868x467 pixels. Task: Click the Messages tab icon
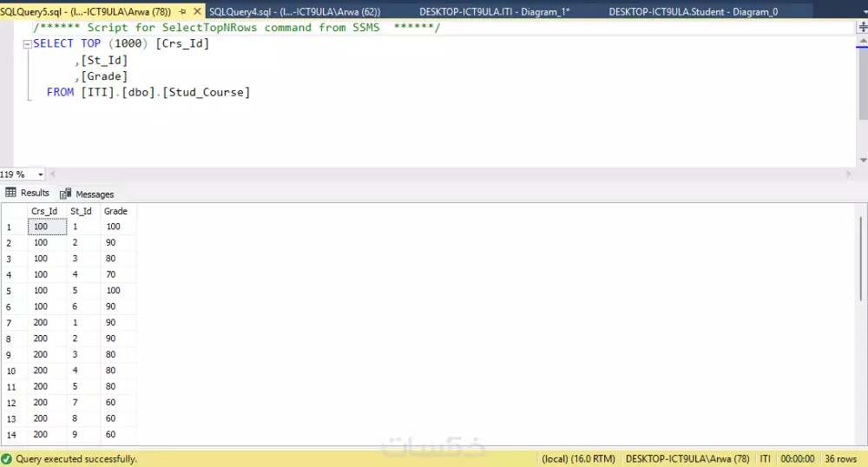coord(65,194)
